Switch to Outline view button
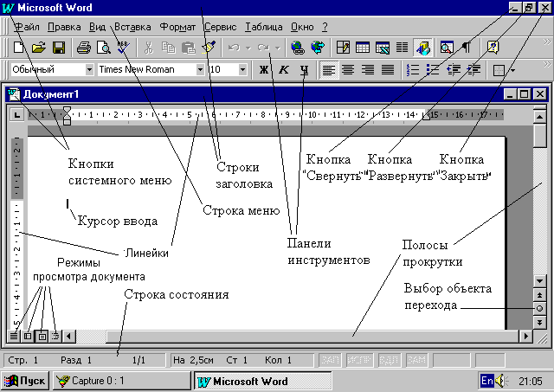This screenshot has width=554, height=392. (55, 336)
